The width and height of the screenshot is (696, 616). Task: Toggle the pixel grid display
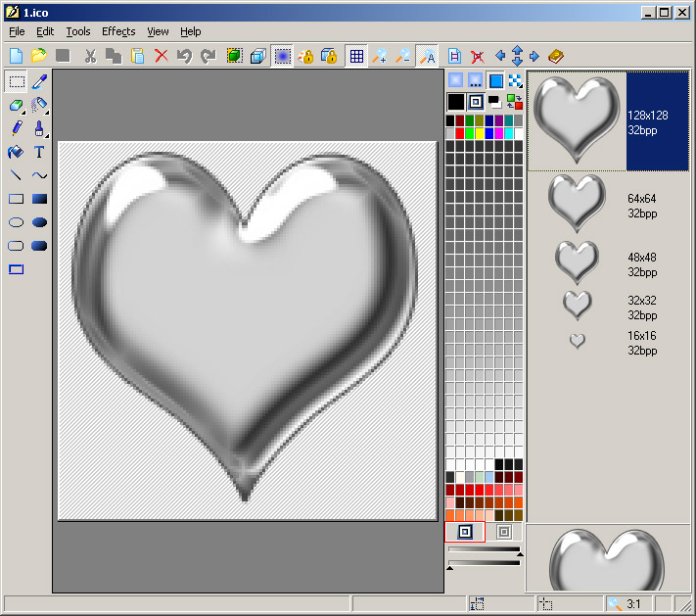356,56
